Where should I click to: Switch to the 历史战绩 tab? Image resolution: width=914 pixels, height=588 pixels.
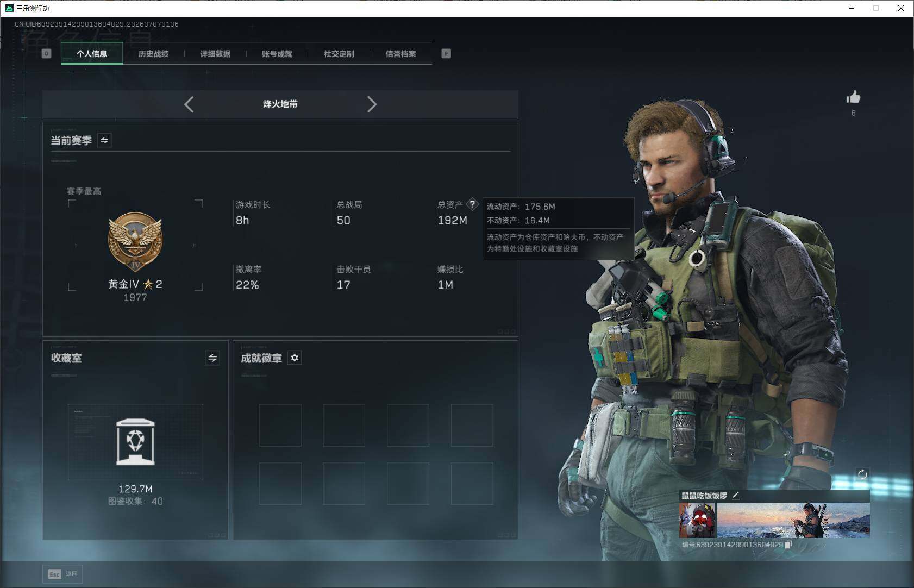(x=153, y=53)
